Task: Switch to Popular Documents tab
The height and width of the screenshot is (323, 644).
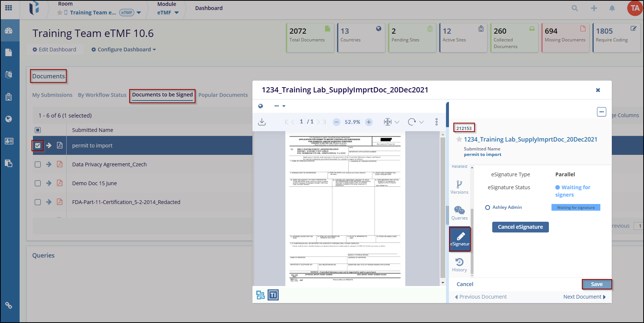Action: (223, 95)
